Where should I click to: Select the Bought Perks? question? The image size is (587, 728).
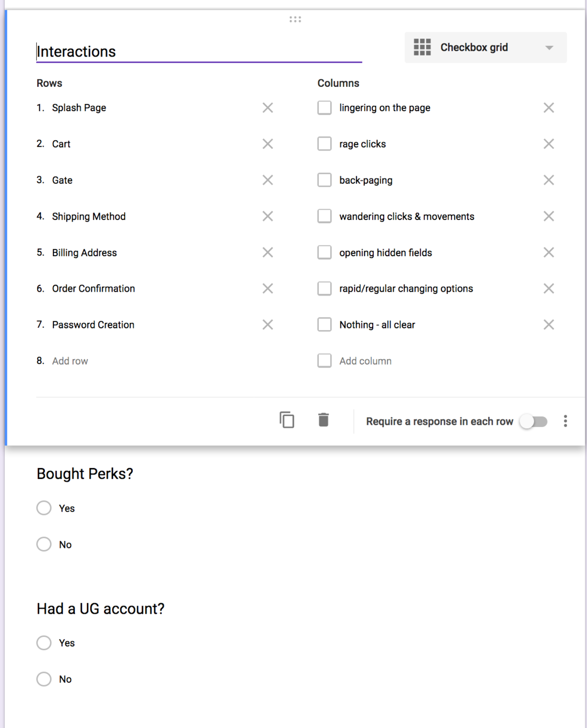pos(85,473)
